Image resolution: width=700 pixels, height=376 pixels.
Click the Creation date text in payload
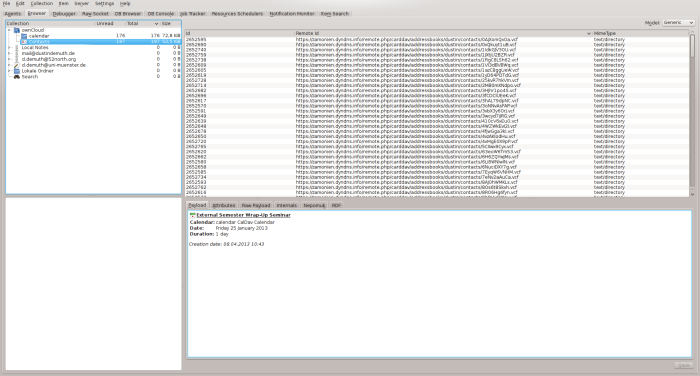tap(226, 244)
